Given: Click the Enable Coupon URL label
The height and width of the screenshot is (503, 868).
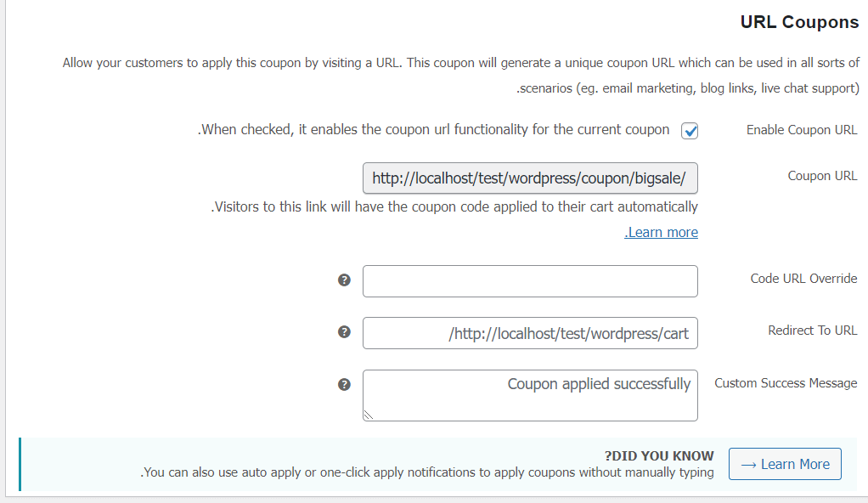Looking at the screenshot, I should coord(802,130).
